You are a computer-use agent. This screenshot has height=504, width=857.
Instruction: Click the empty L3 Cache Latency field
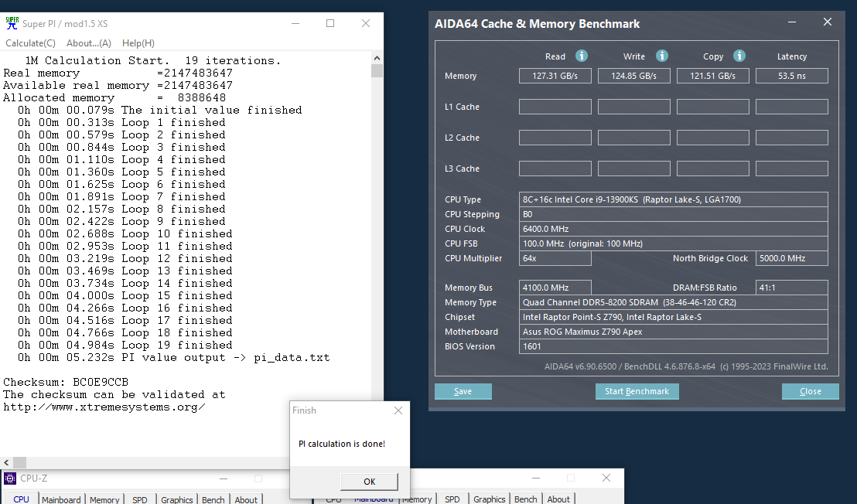[791, 169]
